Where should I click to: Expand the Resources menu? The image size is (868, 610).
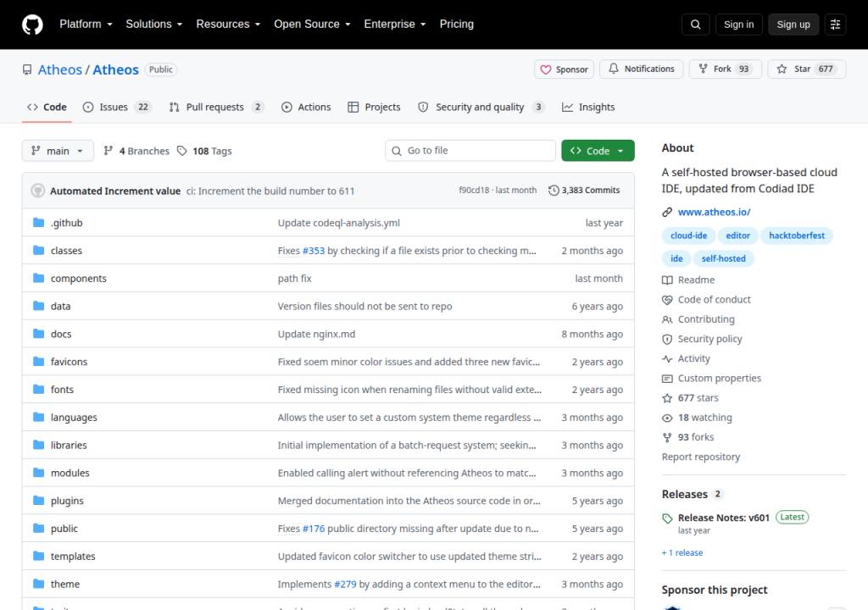pos(228,25)
